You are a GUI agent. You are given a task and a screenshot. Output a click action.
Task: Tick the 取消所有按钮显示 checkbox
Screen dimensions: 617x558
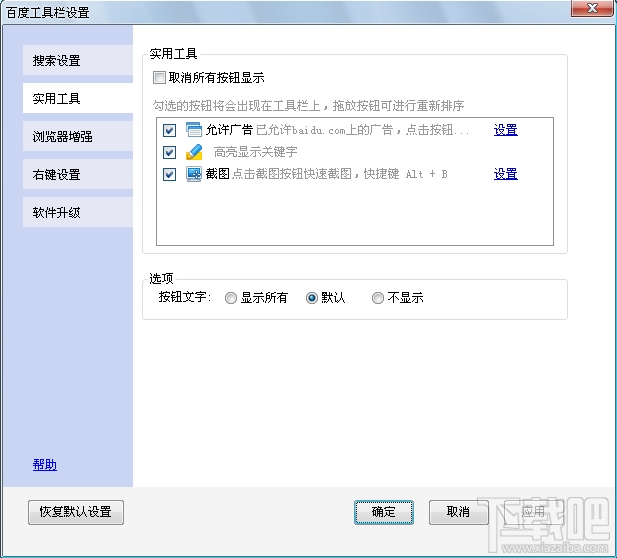[x=159, y=77]
